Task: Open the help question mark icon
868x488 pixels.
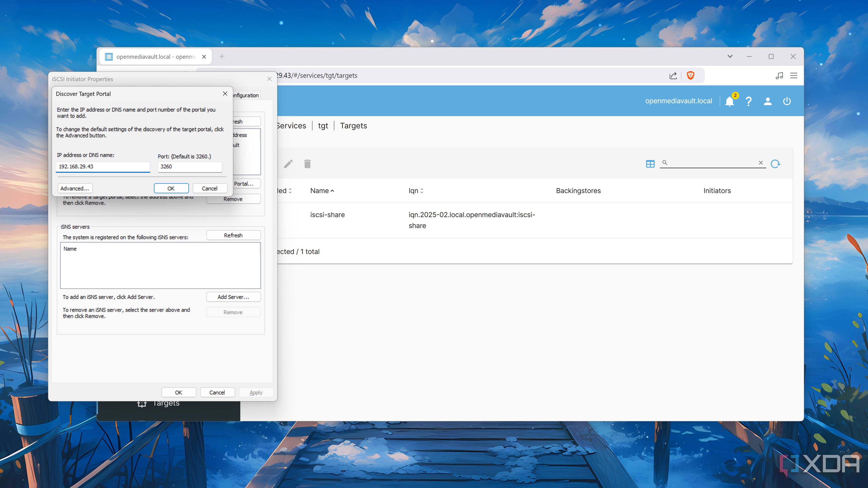Action: pos(748,101)
